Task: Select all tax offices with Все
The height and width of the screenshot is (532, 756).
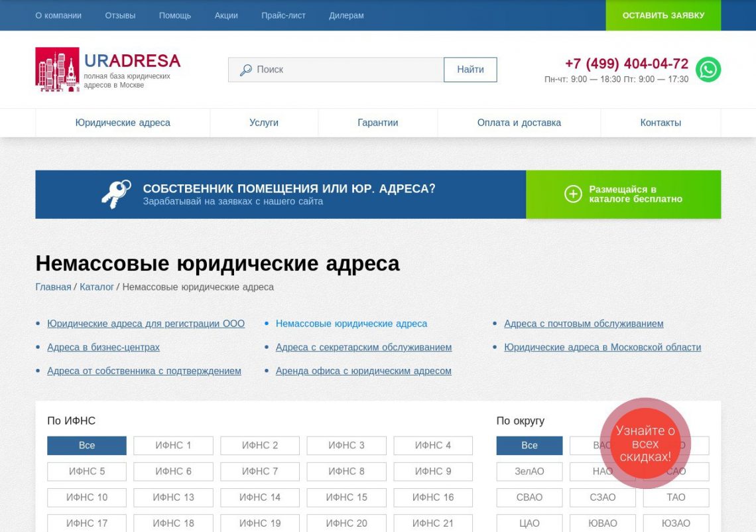Action: pyautogui.click(x=87, y=446)
